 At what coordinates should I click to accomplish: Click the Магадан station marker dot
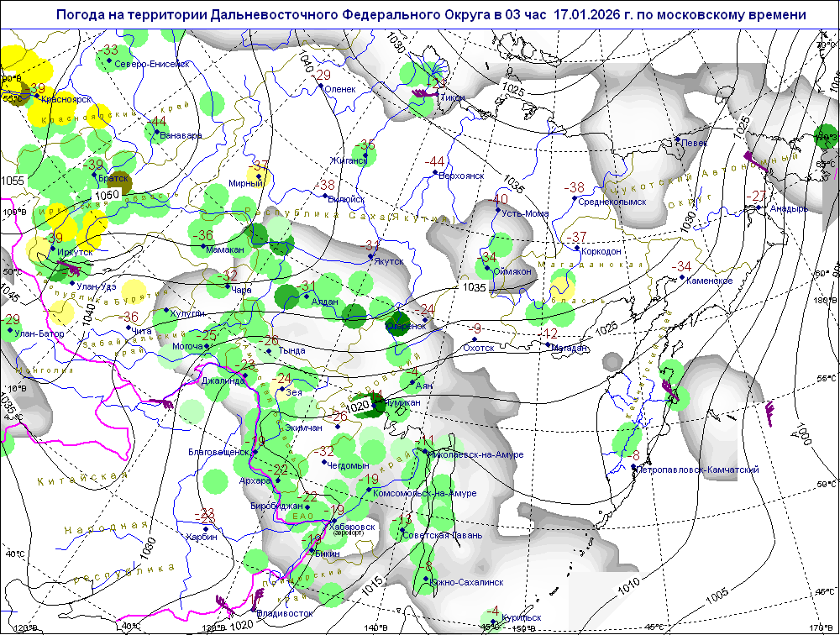(548, 345)
